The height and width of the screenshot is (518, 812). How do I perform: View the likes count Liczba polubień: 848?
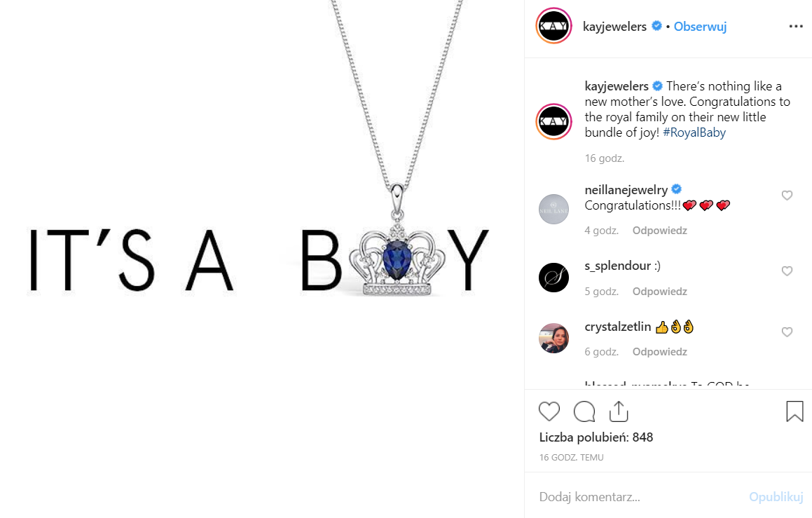click(596, 437)
